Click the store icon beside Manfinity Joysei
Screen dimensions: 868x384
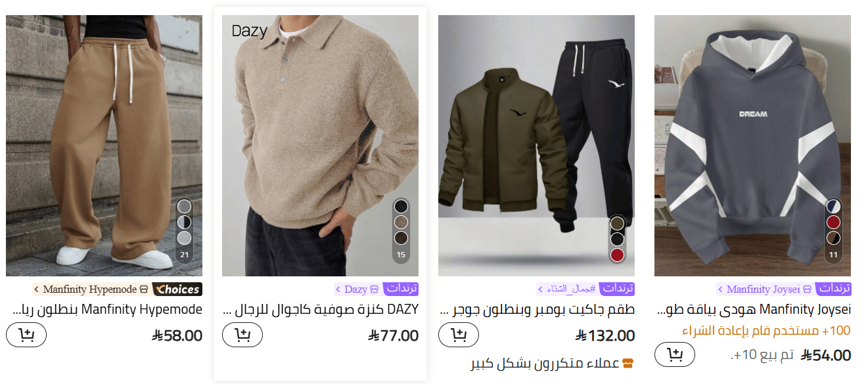(807, 289)
